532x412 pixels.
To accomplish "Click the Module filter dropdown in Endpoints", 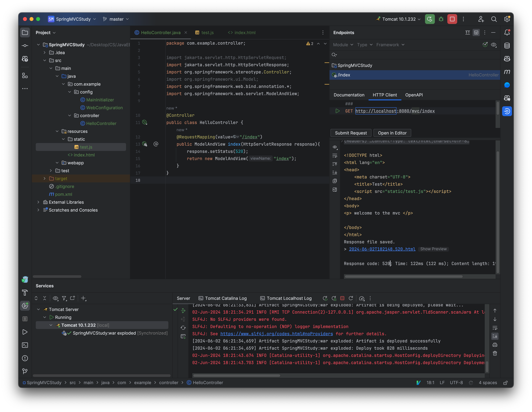I will click(x=342, y=44).
